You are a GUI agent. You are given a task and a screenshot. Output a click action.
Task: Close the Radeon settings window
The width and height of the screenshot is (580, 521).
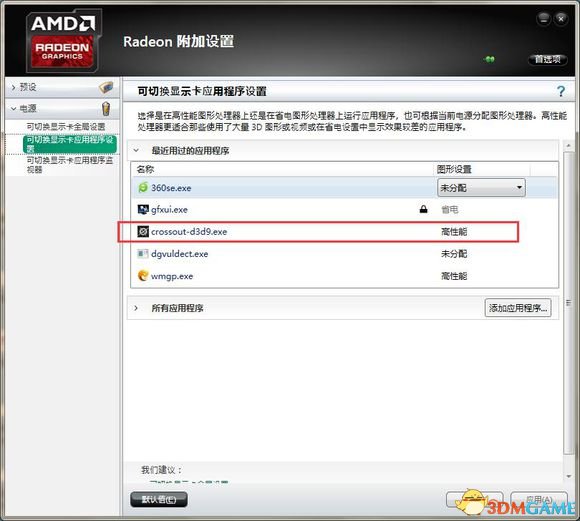(561, 19)
